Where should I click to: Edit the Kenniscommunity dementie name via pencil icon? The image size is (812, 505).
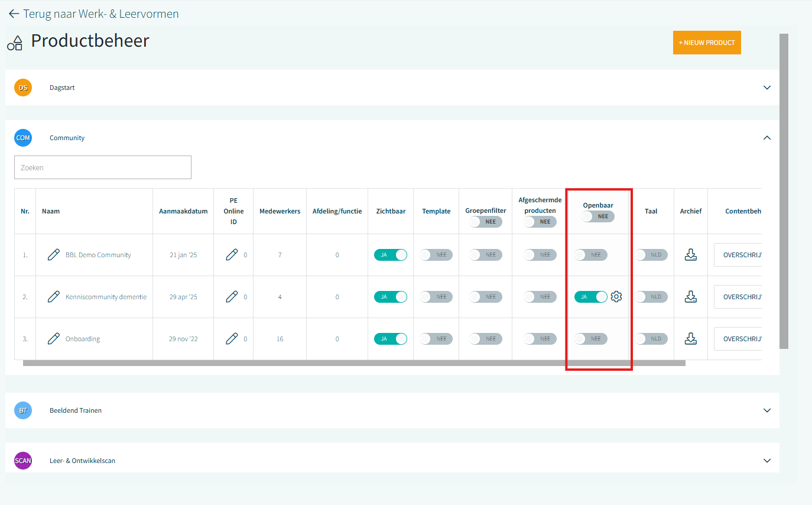pos(54,297)
